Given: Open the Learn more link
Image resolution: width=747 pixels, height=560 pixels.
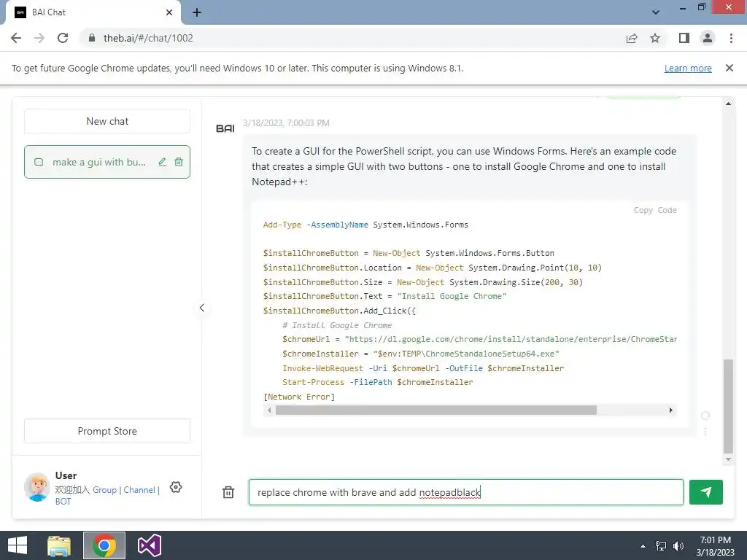Looking at the screenshot, I should tap(688, 68).
